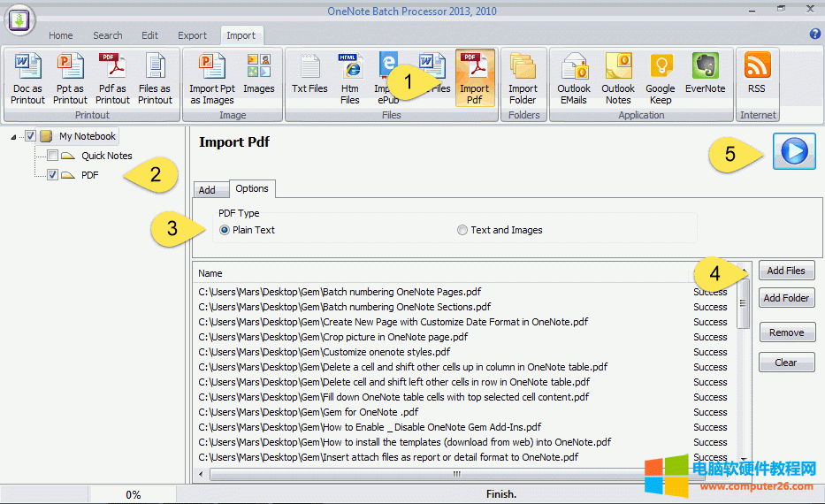Click the horizontal scrollbar of file list
Viewport: 825px width, 504px height.
click(x=457, y=475)
